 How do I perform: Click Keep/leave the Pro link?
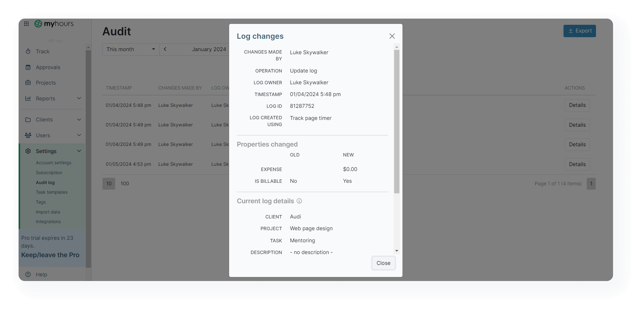[50, 255]
